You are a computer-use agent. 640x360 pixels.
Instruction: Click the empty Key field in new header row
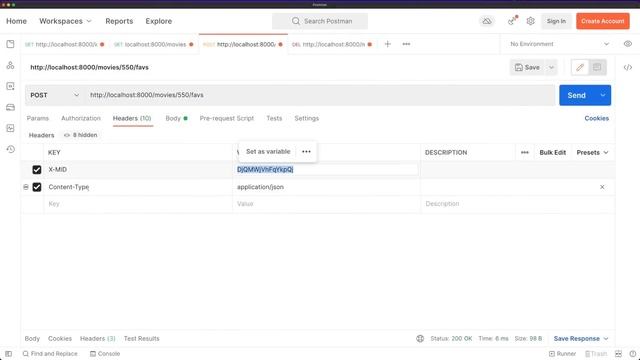coord(138,204)
